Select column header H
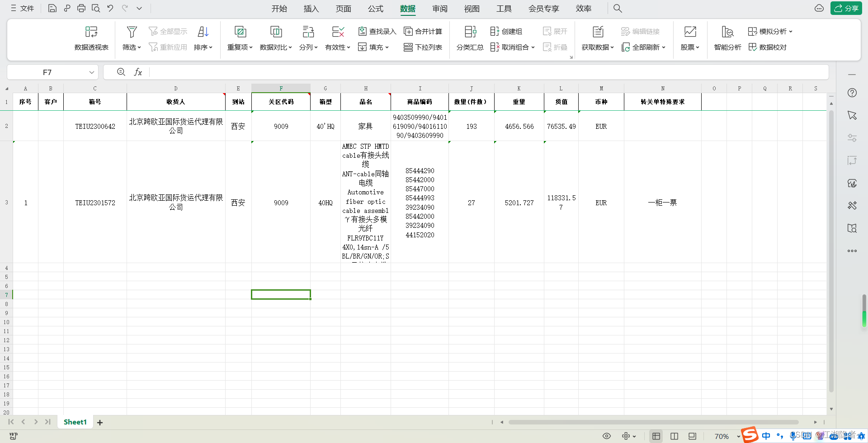The width and height of the screenshot is (868, 443). click(366, 88)
